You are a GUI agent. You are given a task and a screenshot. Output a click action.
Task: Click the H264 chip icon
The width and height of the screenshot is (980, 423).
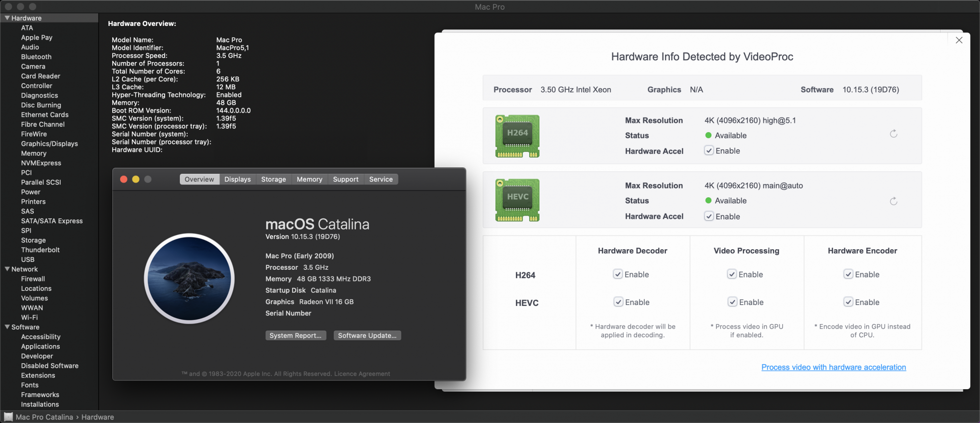click(517, 136)
